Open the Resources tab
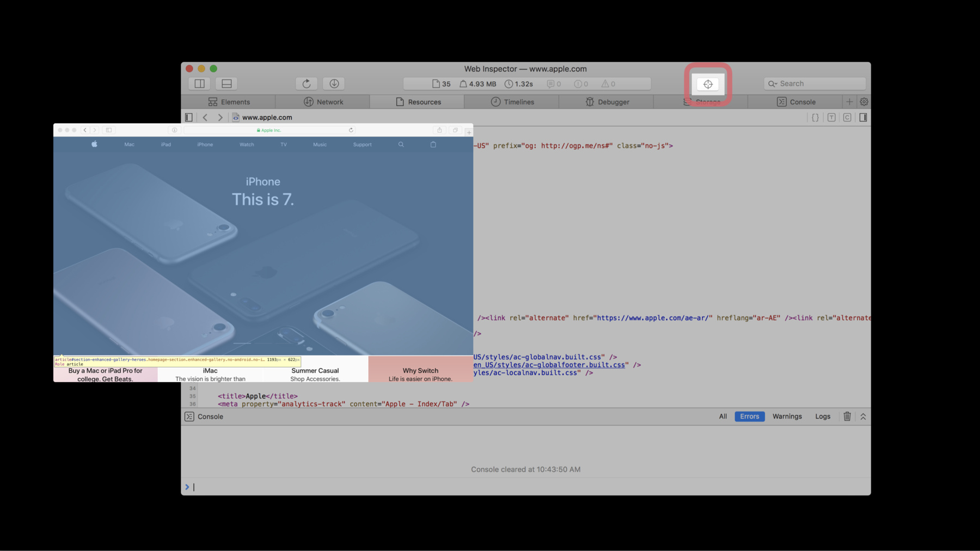 pyautogui.click(x=418, y=102)
